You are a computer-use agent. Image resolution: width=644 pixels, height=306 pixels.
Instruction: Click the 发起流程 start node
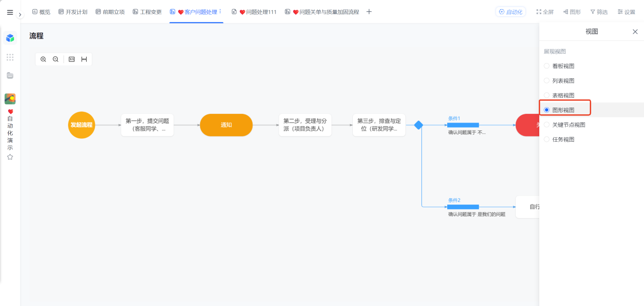pyautogui.click(x=81, y=125)
